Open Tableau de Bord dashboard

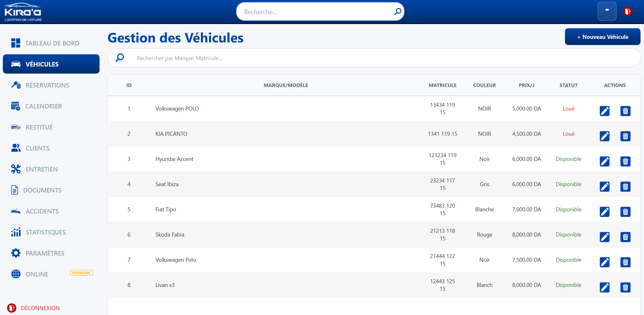[x=51, y=43]
